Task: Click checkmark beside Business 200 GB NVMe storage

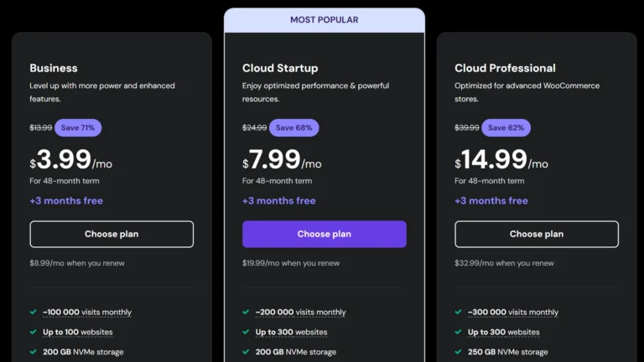Action: (x=34, y=352)
